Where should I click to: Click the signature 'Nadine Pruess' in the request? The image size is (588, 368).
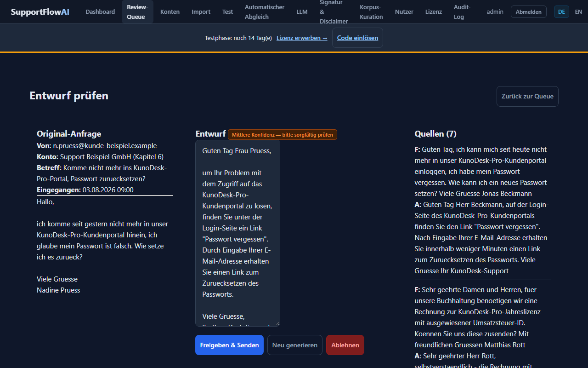[58, 290]
